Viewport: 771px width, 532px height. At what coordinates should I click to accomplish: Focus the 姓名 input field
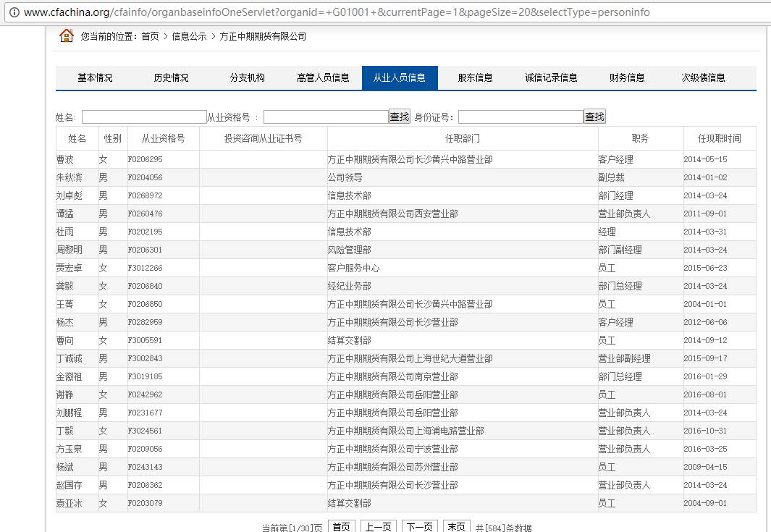click(x=144, y=117)
